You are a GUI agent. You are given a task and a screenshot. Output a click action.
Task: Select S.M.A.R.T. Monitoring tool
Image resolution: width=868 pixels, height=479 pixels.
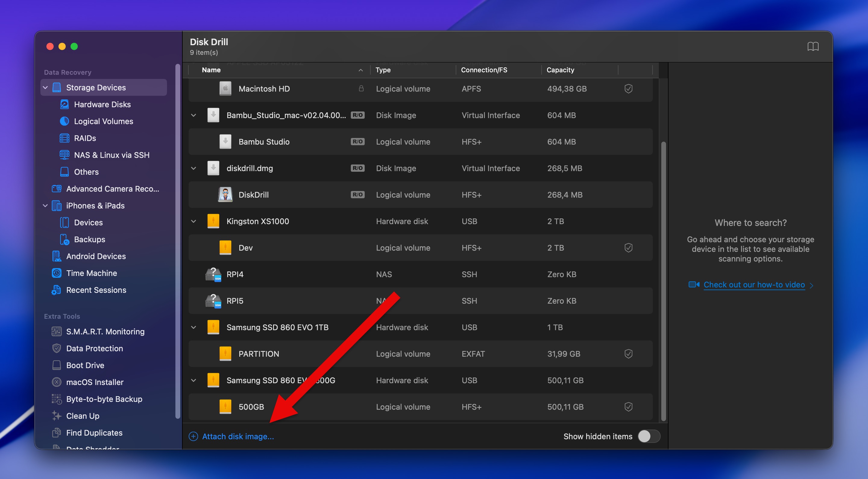coord(105,331)
